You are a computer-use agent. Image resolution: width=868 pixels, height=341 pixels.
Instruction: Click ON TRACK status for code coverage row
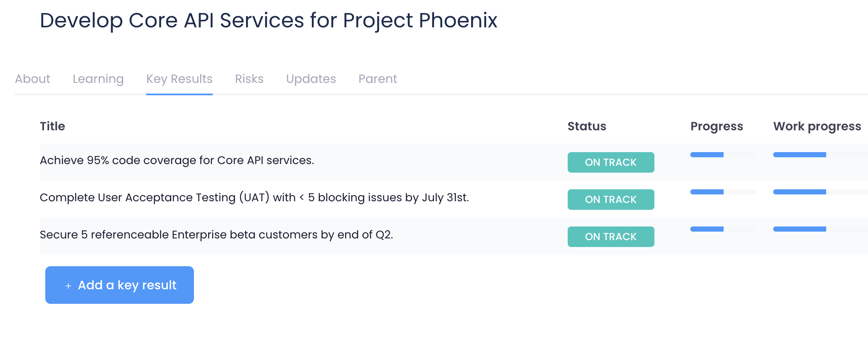point(610,162)
